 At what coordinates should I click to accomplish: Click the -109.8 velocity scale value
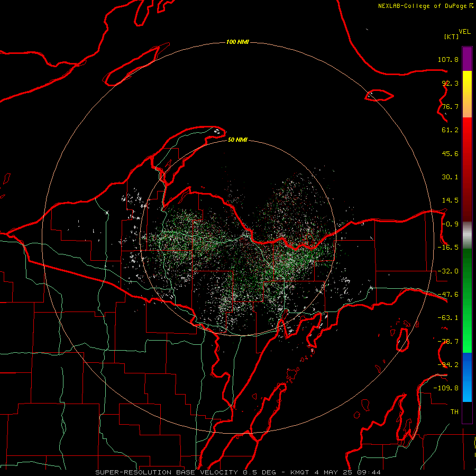446,388
